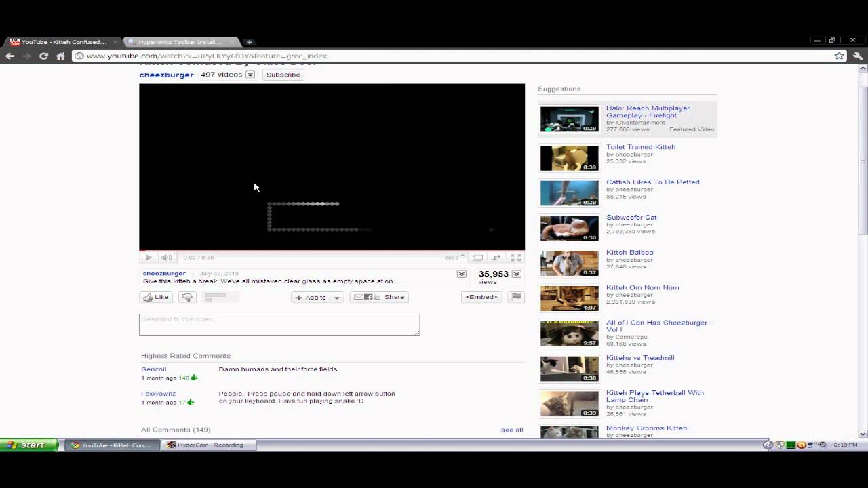The height and width of the screenshot is (488, 868).
Task: Close the Hyperionics Toolbar Install tab
Action: 232,42
